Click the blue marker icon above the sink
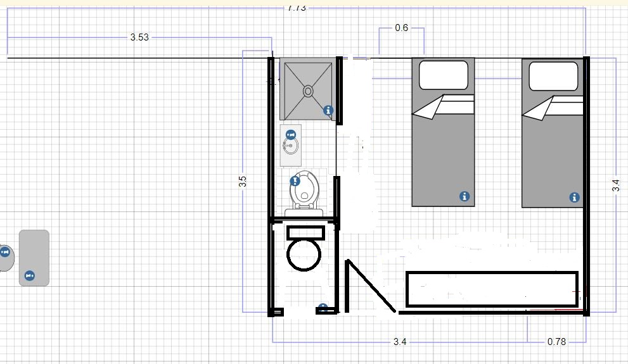Image resolution: width=628 pixels, height=364 pixels. coord(291,135)
